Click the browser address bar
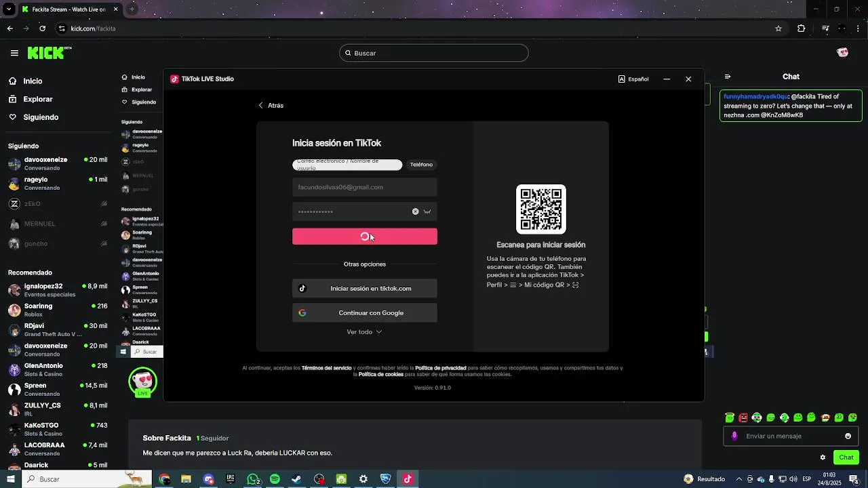This screenshot has height=488, width=868. (x=420, y=28)
